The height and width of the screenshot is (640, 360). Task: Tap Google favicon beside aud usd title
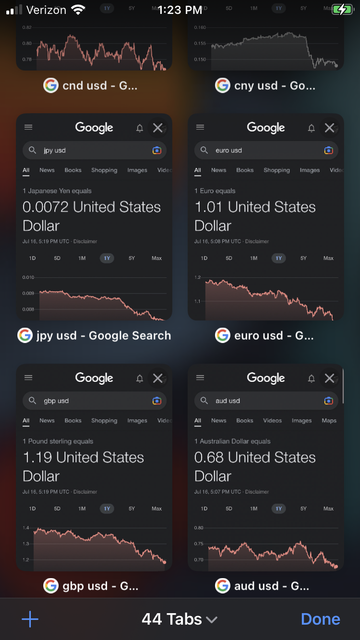222,586
